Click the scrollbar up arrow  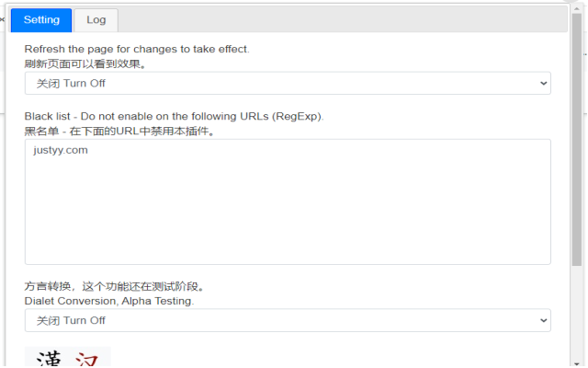point(577,6)
